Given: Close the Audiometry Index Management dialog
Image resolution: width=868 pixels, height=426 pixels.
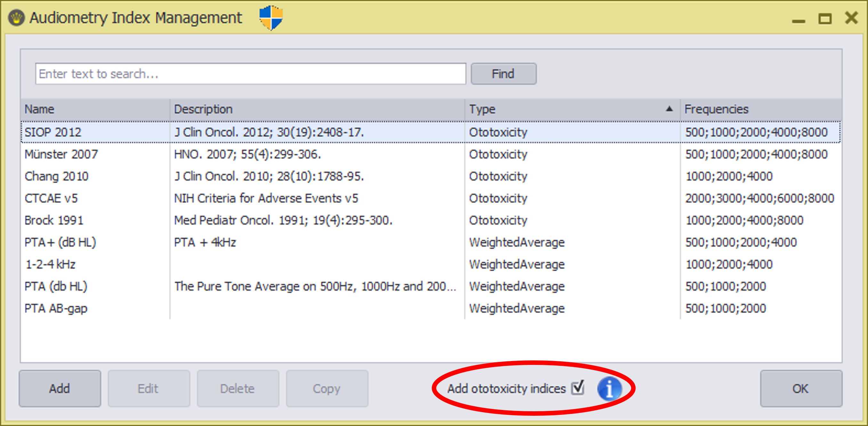Looking at the screenshot, I should [x=851, y=18].
